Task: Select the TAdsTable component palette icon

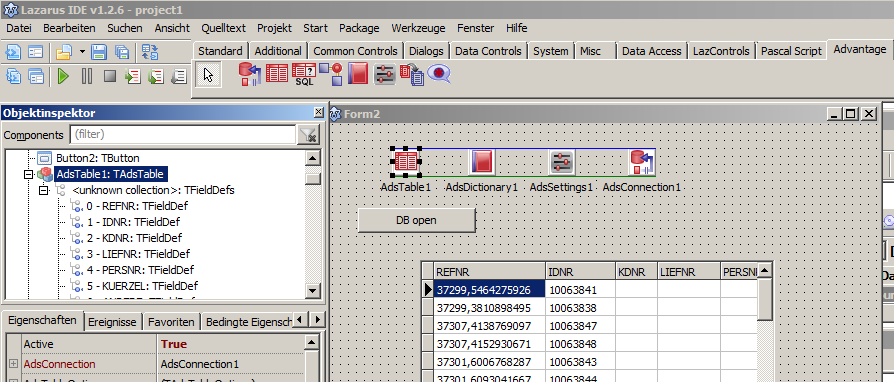Action: coord(277,74)
